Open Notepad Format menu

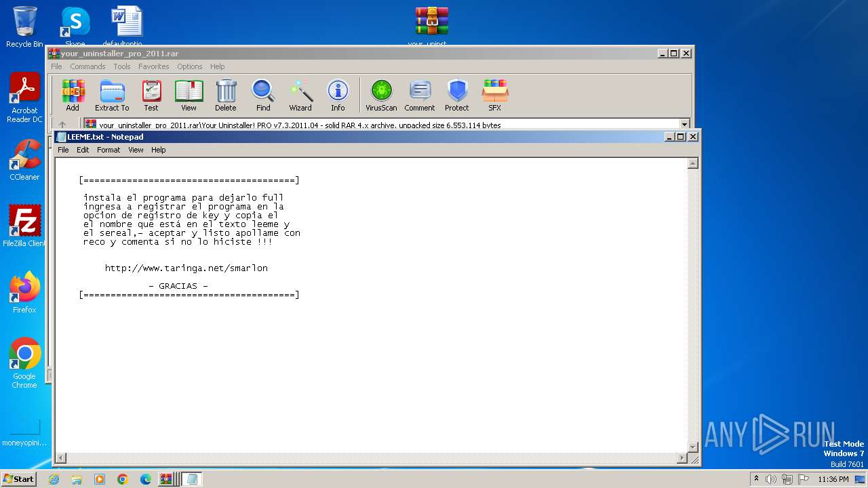pyautogui.click(x=108, y=150)
